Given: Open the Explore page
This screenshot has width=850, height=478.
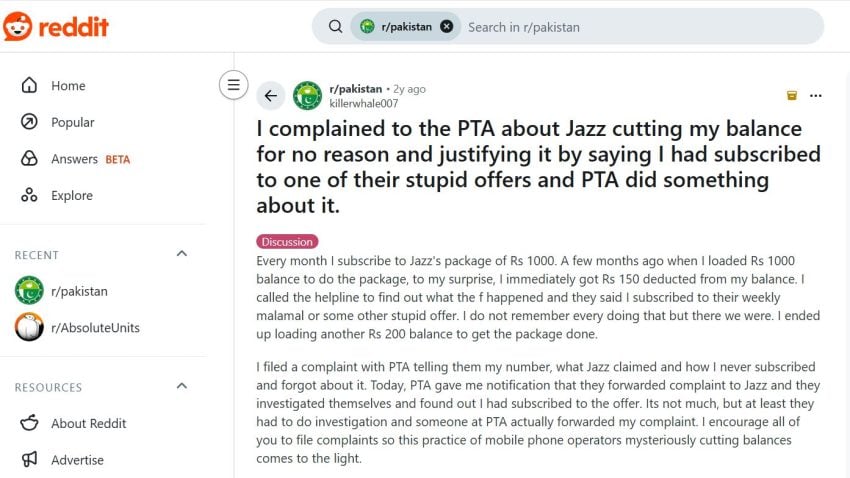Looking at the screenshot, I should point(72,196).
